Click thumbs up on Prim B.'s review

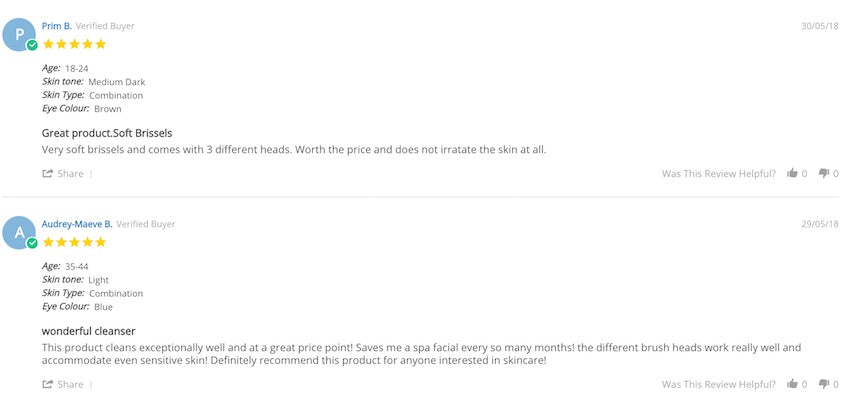pos(792,173)
